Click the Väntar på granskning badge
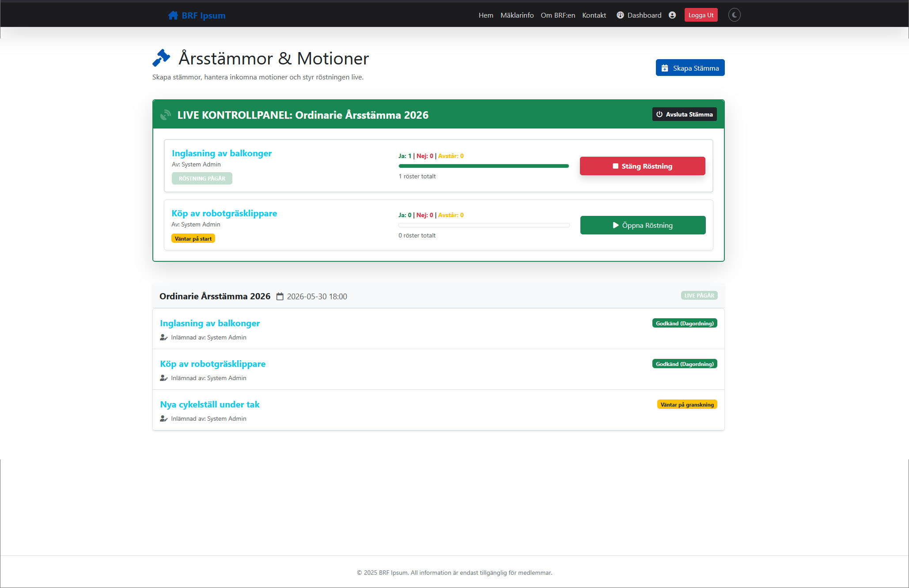 click(x=687, y=404)
